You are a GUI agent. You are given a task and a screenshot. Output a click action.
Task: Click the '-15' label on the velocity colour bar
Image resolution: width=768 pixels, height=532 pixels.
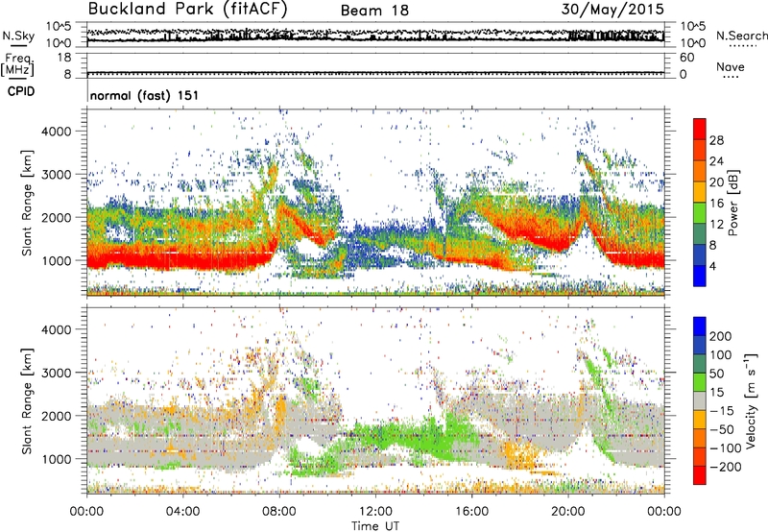click(x=722, y=411)
